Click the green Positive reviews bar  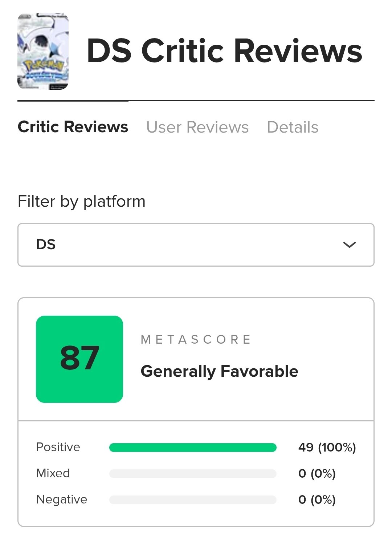coord(193,448)
